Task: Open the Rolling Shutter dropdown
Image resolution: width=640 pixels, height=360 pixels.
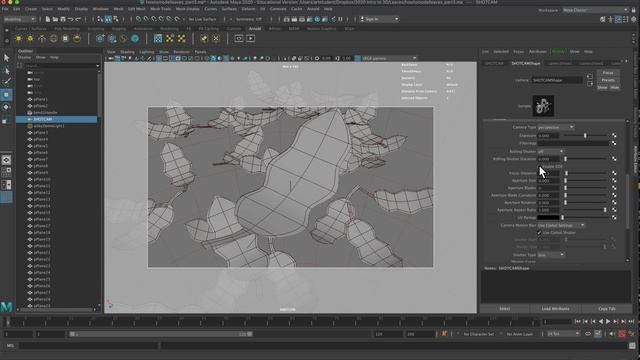Action: click(x=550, y=151)
